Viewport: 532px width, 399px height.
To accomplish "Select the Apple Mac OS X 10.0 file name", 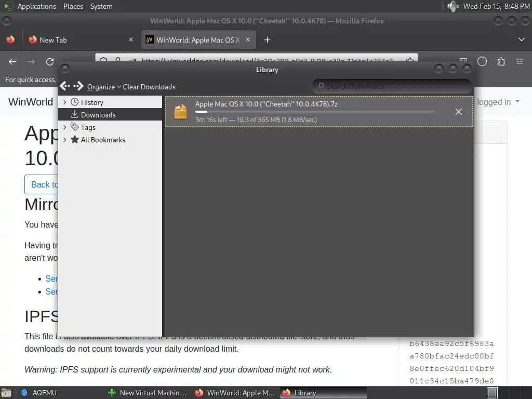I will (267, 104).
